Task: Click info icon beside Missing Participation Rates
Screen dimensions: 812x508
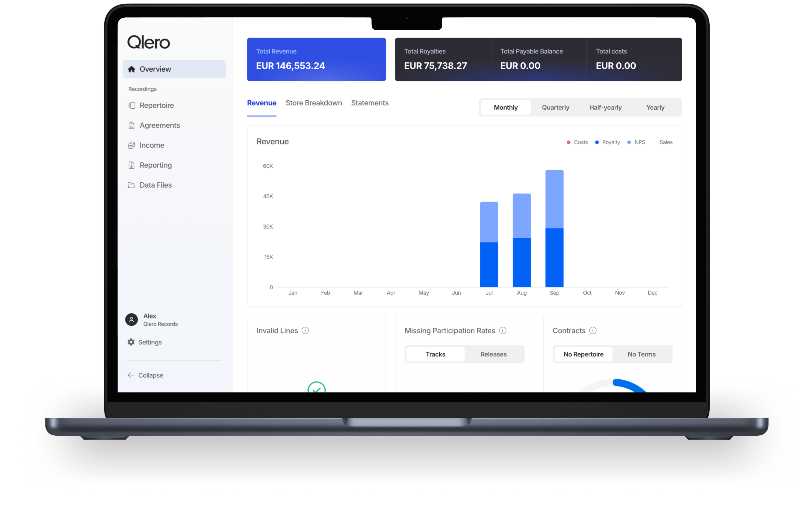Action: coord(502,331)
